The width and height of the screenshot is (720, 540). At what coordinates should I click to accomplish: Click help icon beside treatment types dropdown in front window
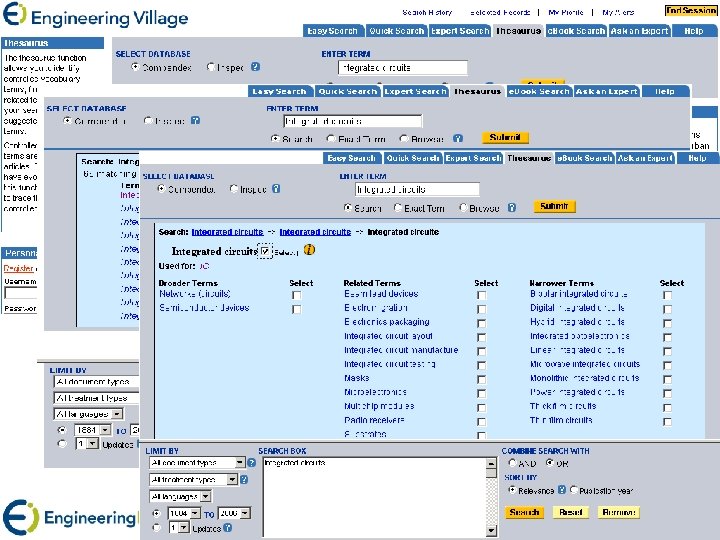click(244, 479)
